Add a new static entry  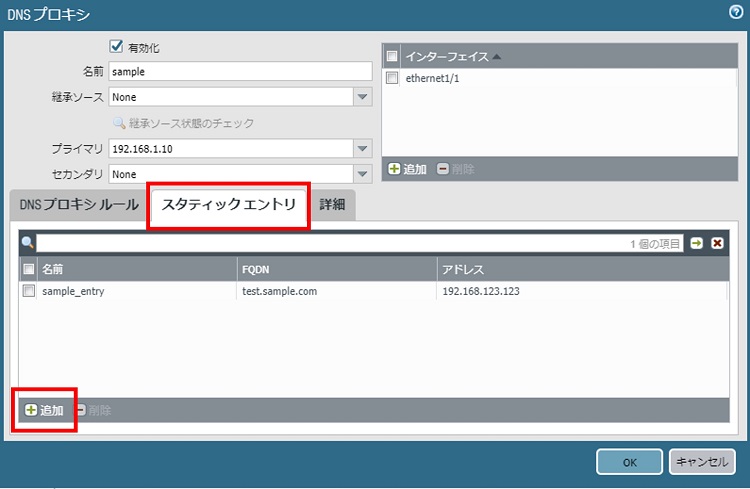click(x=44, y=410)
